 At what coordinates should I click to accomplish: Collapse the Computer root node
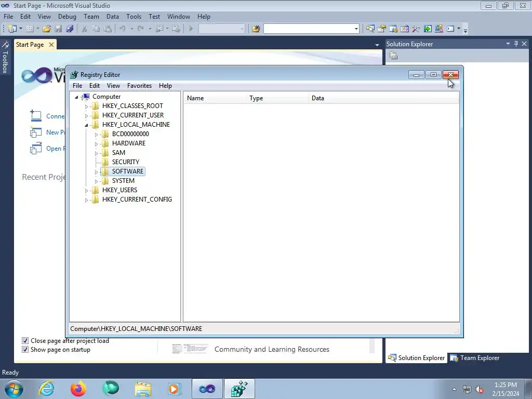(77, 97)
